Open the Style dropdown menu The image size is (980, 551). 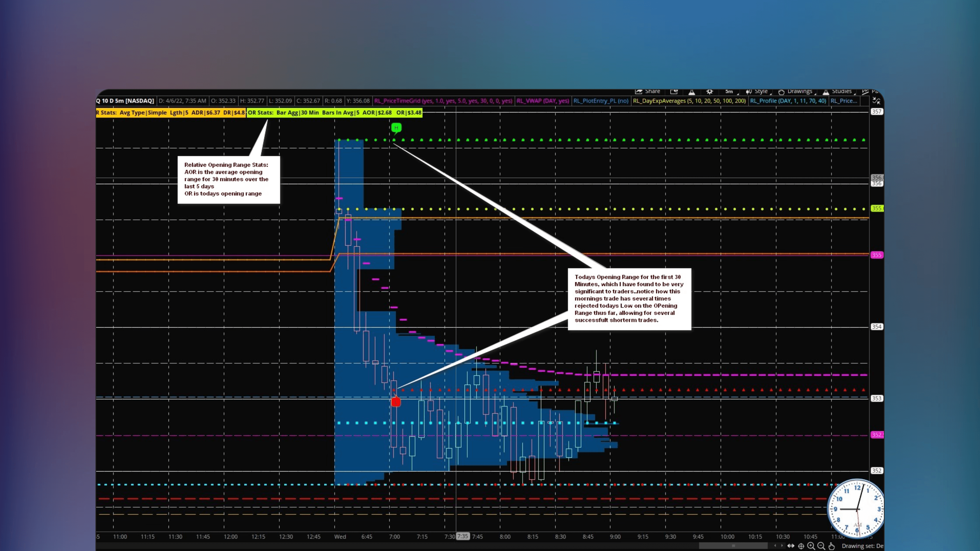(761, 92)
